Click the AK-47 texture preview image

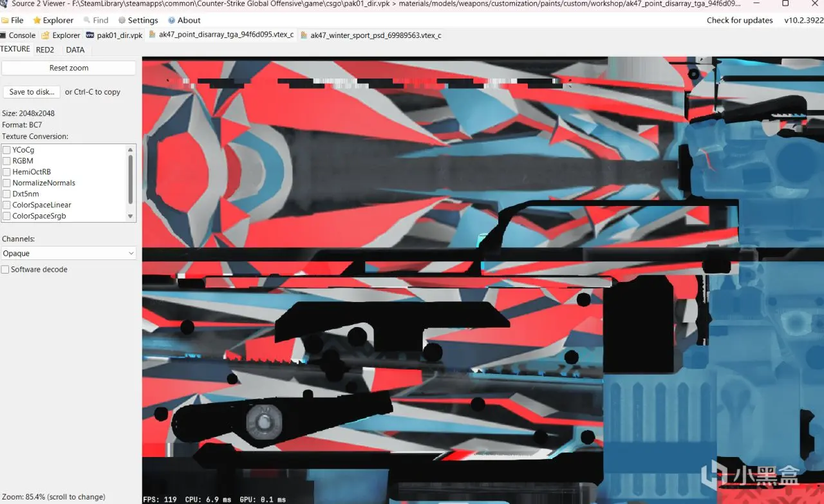483,280
